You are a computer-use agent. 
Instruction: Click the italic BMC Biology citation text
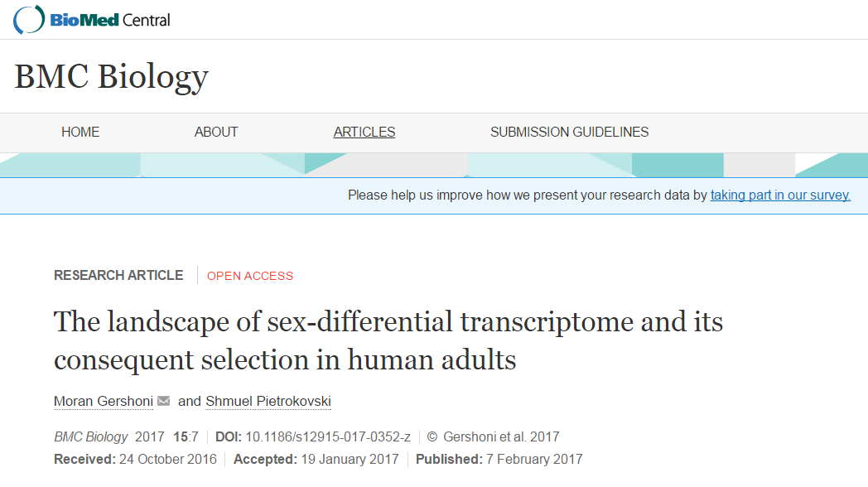click(x=91, y=437)
